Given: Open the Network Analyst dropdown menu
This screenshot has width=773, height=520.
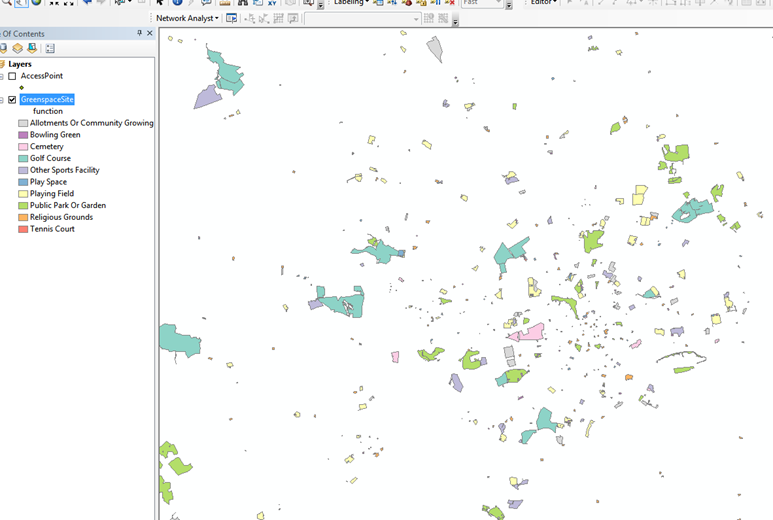Looking at the screenshot, I should click(x=187, y=18).
